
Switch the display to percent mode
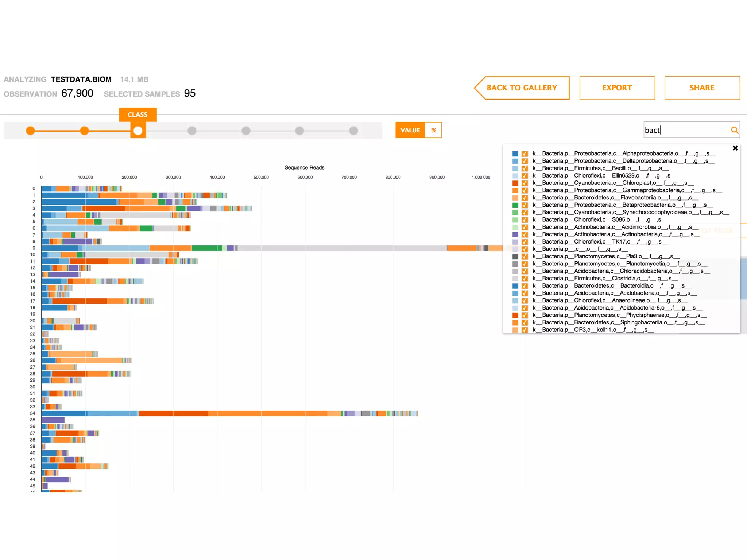coord(433,130)
